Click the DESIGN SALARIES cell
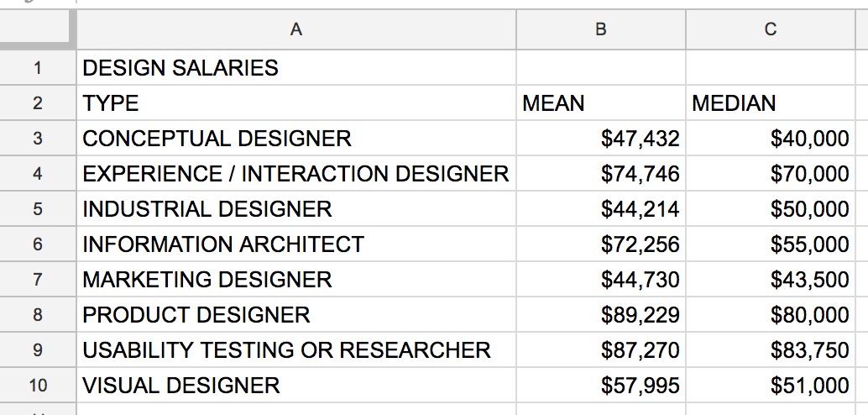Screen dimensions: 868x415 click(296, 67)
